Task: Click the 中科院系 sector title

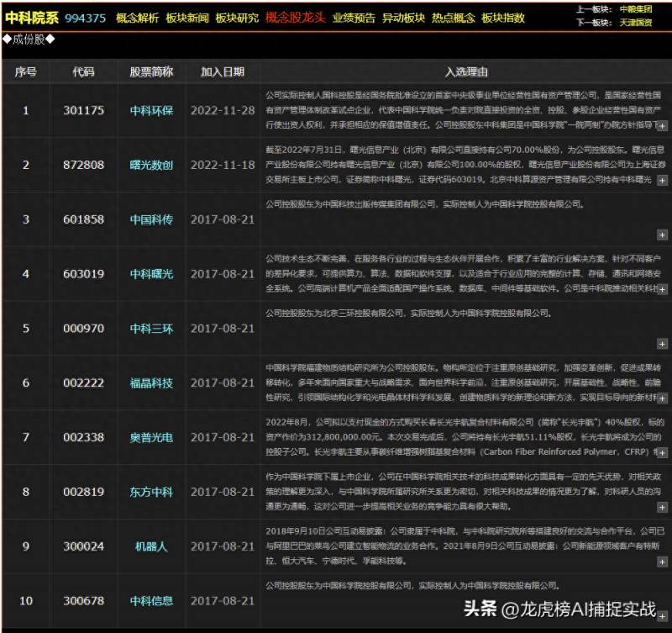Action: pos(32,18)
